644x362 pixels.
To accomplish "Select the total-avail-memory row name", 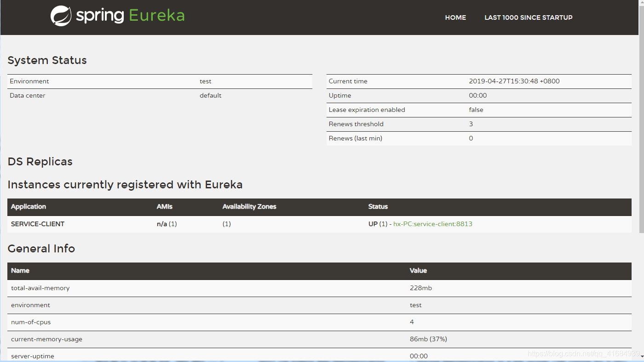I will pyautogui.click(x=40, y=288).
